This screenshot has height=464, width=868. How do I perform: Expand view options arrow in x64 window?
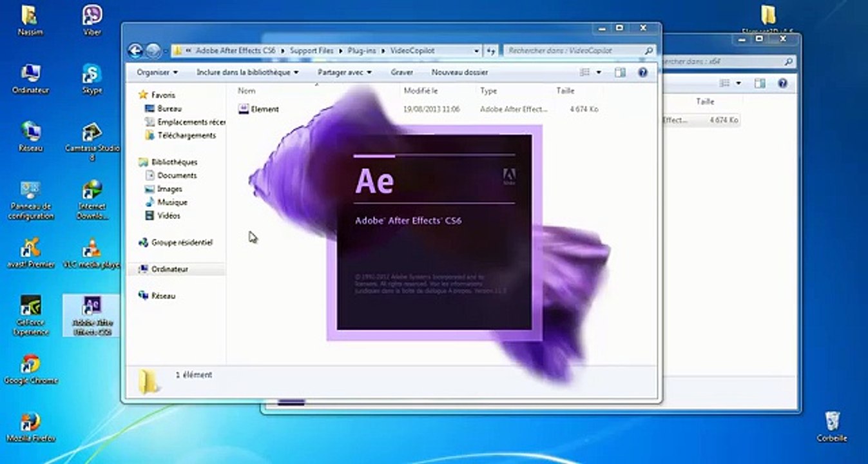click(738, 83)
